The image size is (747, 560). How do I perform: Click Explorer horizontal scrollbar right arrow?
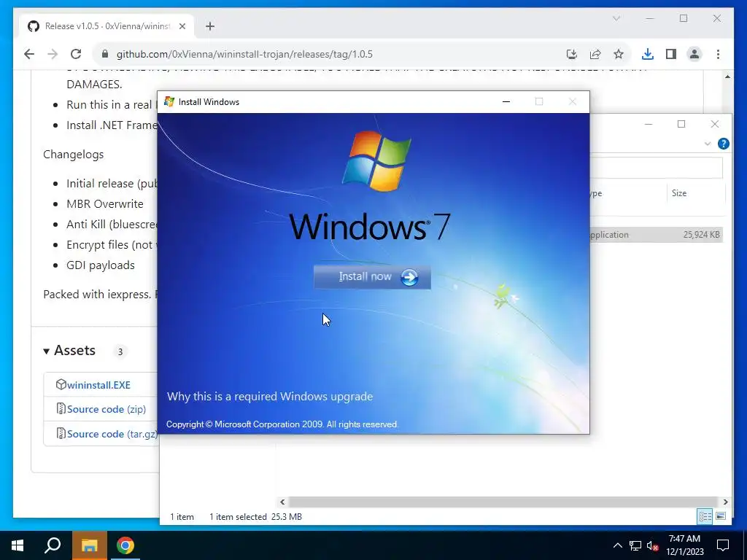click(x=725, y=502)
